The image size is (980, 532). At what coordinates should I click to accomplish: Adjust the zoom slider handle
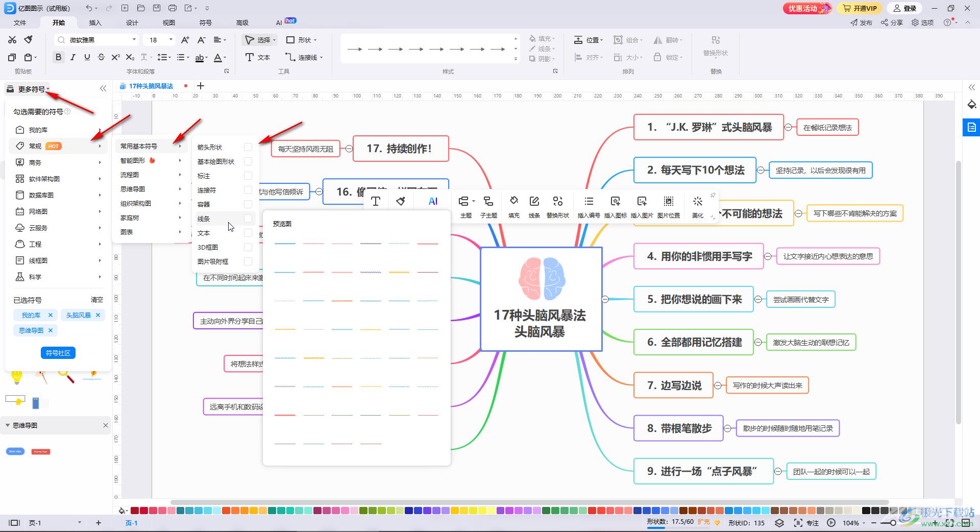click(893, 523)
